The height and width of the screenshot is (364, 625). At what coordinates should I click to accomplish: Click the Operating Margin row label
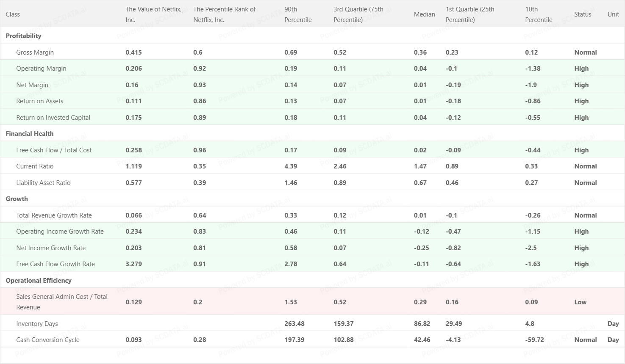(41, 69)
